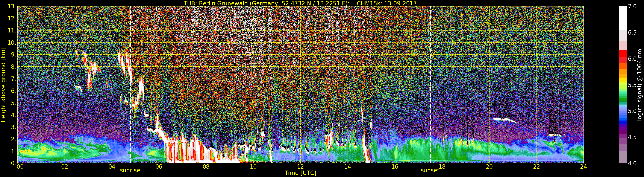Click the height axis tick label '3.'
Image resolution: width=644 pixels, height=177 pixels.
coord(14,127)
